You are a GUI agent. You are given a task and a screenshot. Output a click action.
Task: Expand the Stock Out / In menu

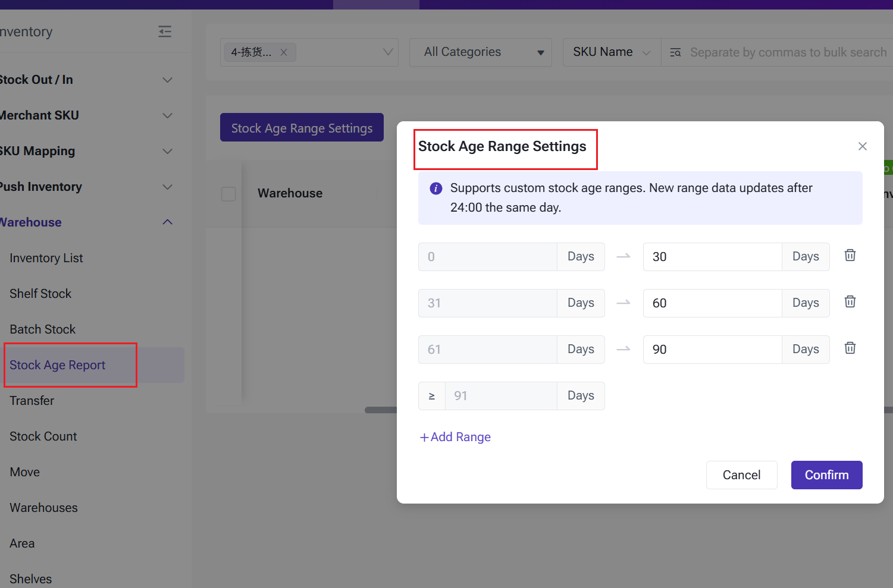tap(167, 80)
